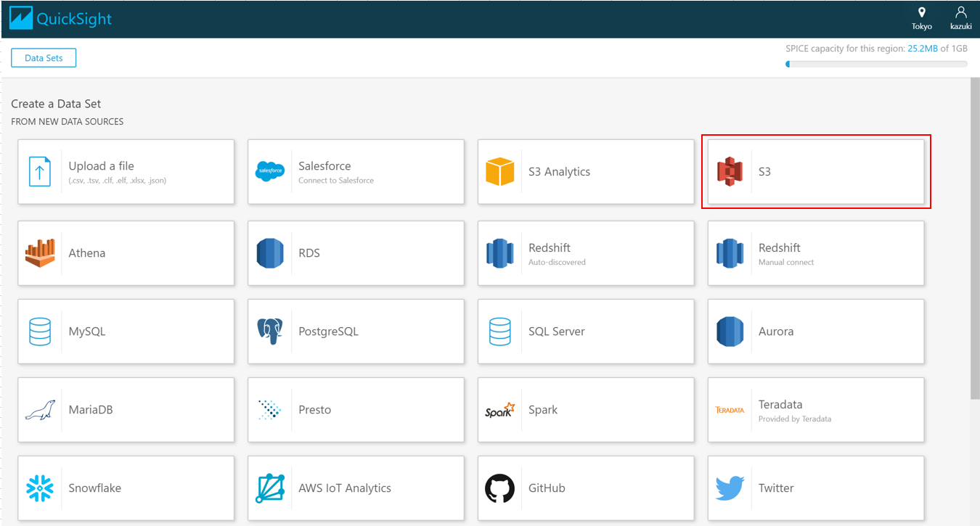This screenshot has width=980, height=526.
Task: Choose the PostgreSQL elephant icon
Action: (x=270, y=332)
